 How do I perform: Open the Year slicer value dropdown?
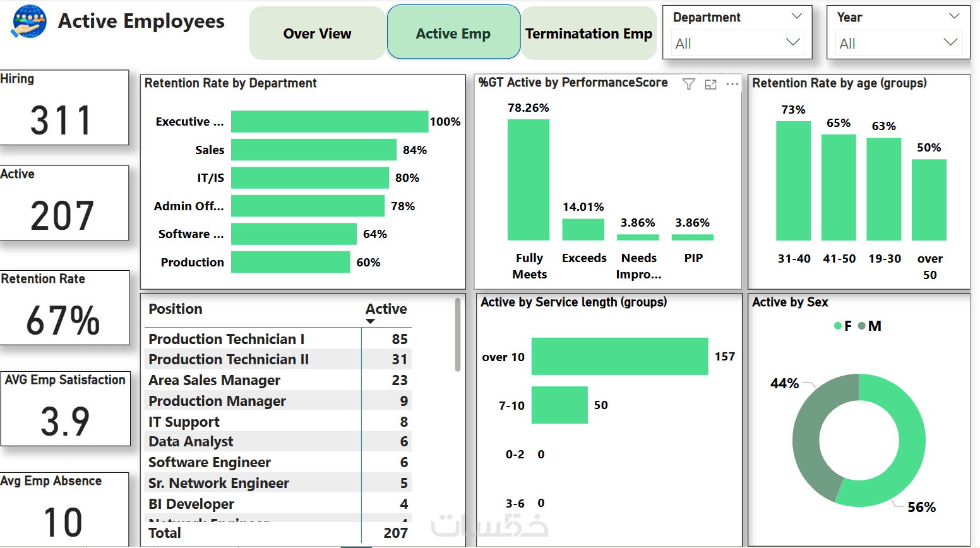tap(949, 43)
